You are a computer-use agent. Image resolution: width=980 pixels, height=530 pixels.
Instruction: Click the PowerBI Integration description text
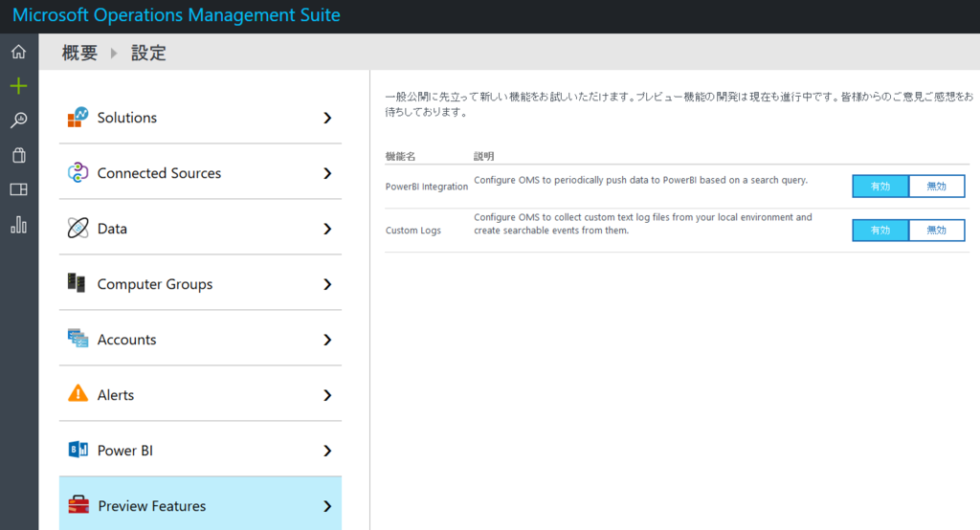pyautogui.click(x=640, y=180)
